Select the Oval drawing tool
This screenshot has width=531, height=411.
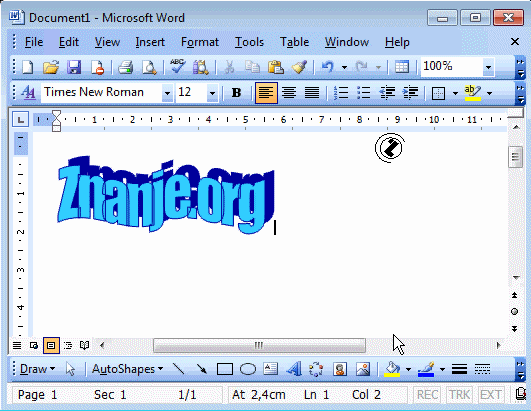pyautogui.click(x=248, y=369)
